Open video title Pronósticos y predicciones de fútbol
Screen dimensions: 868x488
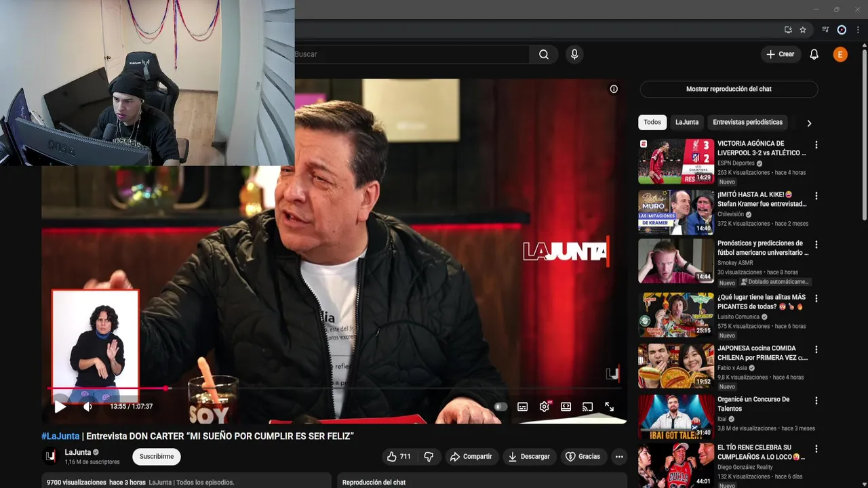click(763, 247)
